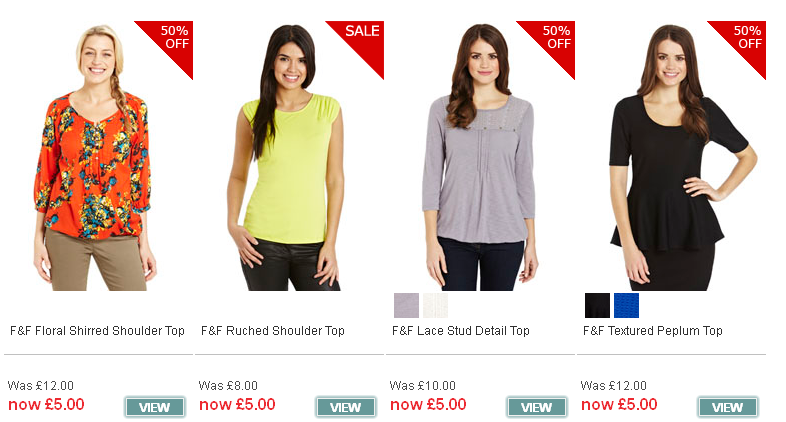This screenshot has width=786, height=422.
Task: Open the F&F Floral Shirred Shoulder Top title link
Action: click(97, 331)
